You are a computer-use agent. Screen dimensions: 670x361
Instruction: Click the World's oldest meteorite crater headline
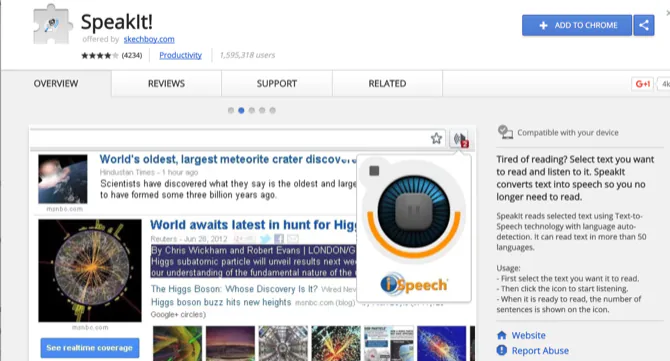click(x=227, y=159)
